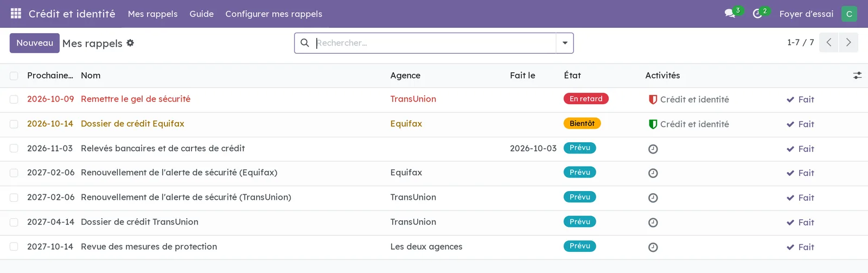Screen dimensions: 868x273
Task: Go to next page arrow
Action: click(x=848, y=42)
